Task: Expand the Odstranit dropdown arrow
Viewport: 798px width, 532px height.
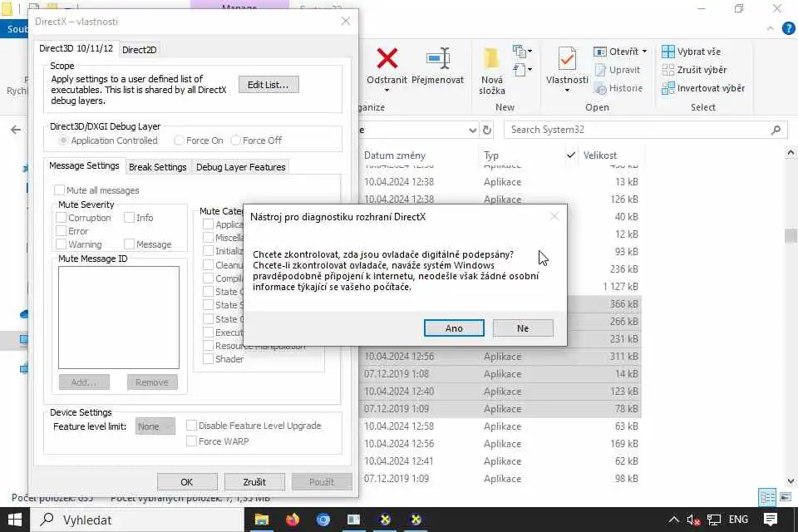Action: click(x=387, y=91)
